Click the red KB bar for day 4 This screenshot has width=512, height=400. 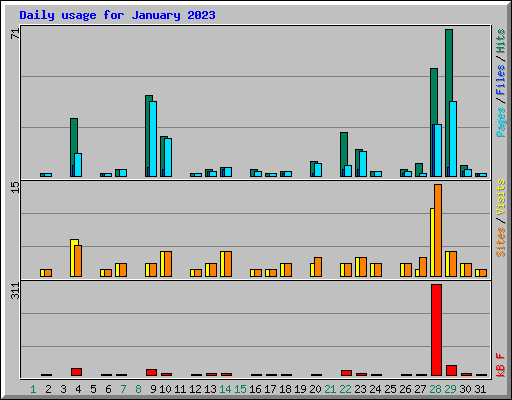pos(76,372)
